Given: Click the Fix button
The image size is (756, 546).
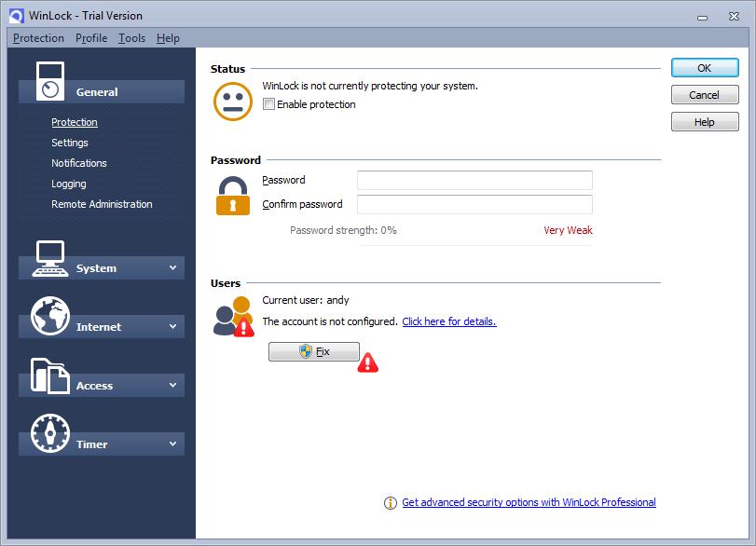Looking at the screenshot, I should click(x=314, y=351).
